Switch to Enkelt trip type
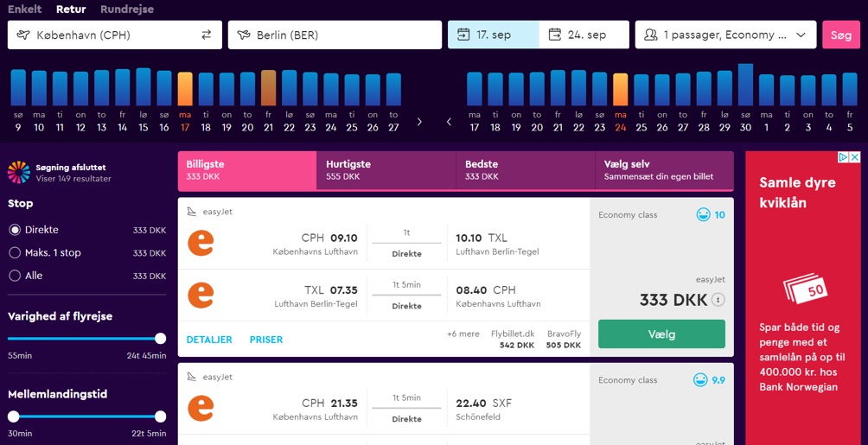This screenshot has width=868, height=445. pyautogui.click(x=24, y=10)
